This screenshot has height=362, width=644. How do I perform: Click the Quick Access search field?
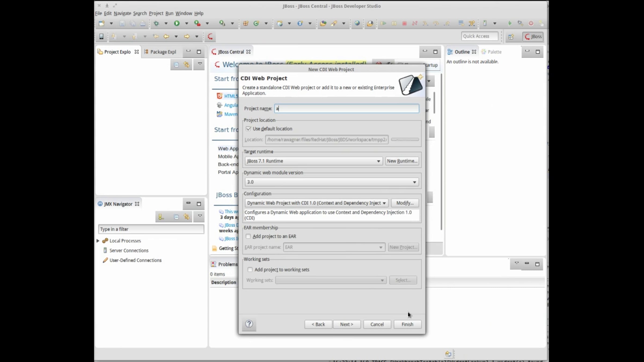tap(480, 36)
